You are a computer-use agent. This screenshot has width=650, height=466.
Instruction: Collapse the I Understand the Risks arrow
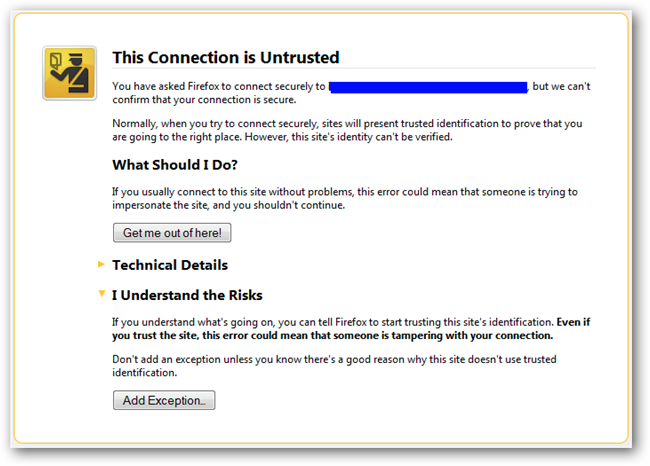(x=101, y=295)
